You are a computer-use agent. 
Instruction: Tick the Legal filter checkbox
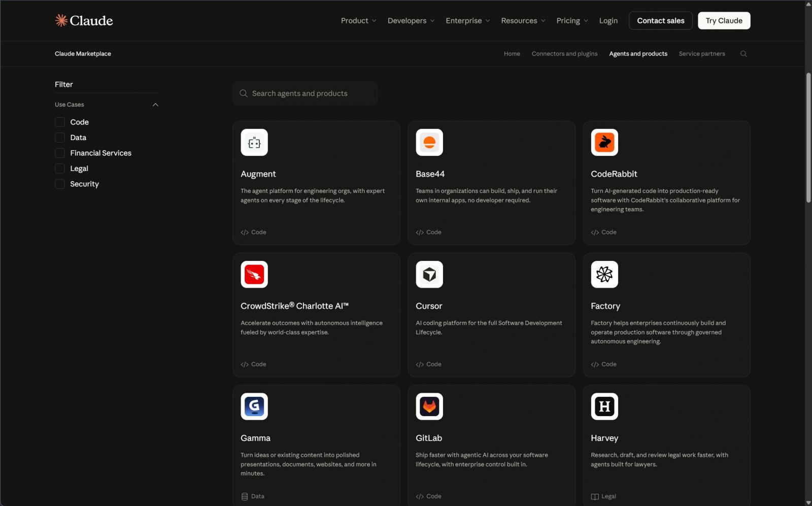[x=60, y=168]
